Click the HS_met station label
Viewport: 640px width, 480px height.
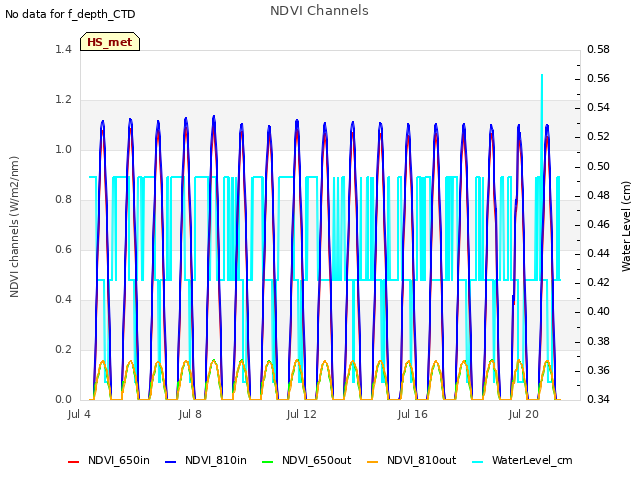[110, 42]
